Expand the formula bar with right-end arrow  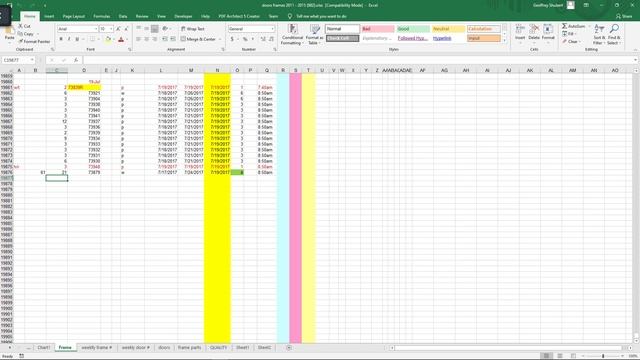pyautogui.click(x=635, y=60)
